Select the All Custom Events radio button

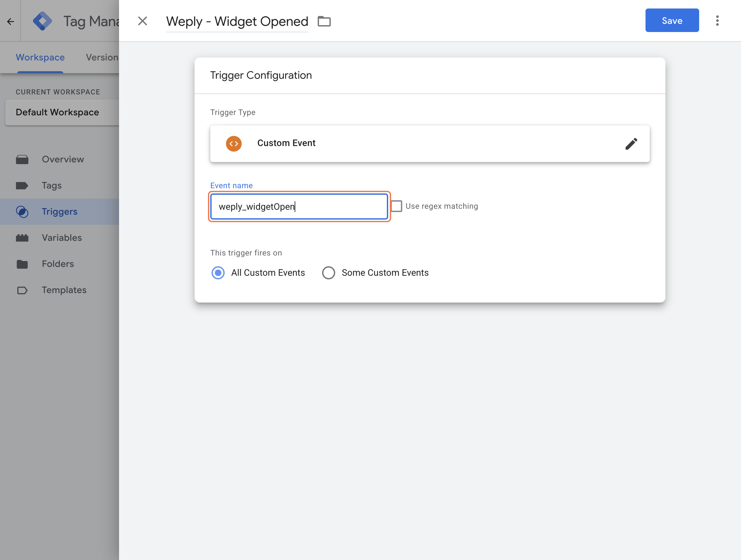[x=218, y=273]
